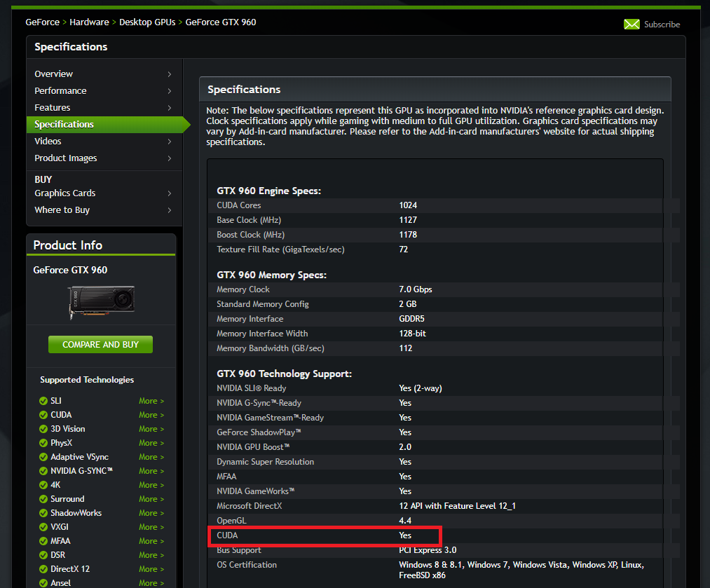
Task: Click the green checkmark beside VXGI
Action: pos(43,527)
